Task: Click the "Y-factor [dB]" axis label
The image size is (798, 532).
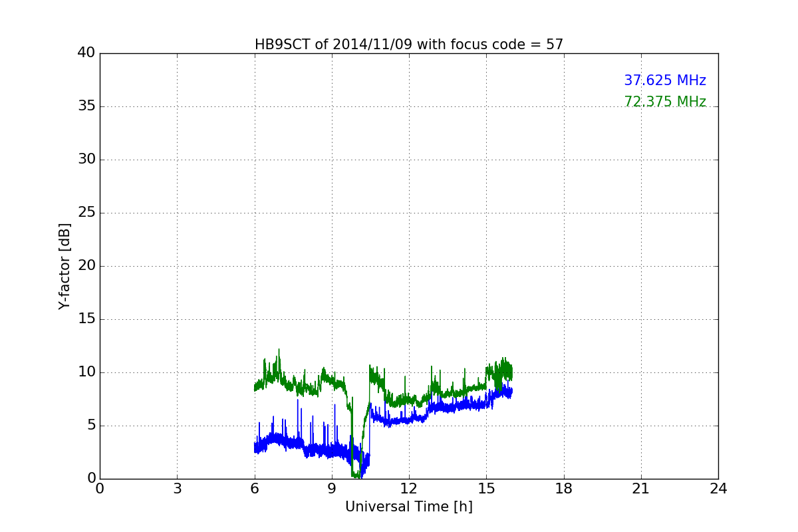Action: click(x=65, y=266)
